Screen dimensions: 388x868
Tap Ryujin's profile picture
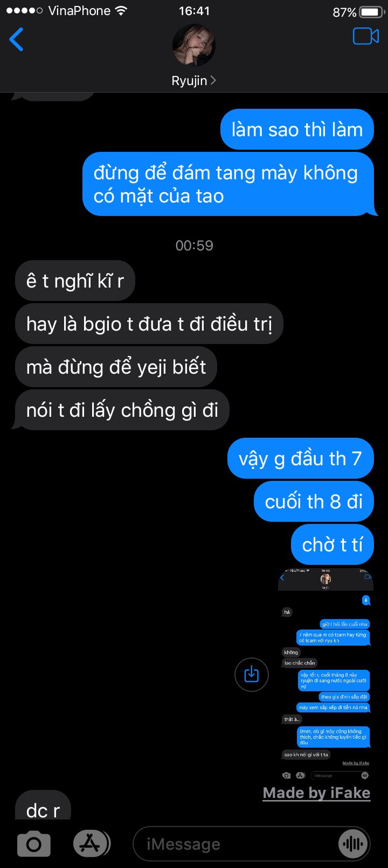tap(194, 45)
